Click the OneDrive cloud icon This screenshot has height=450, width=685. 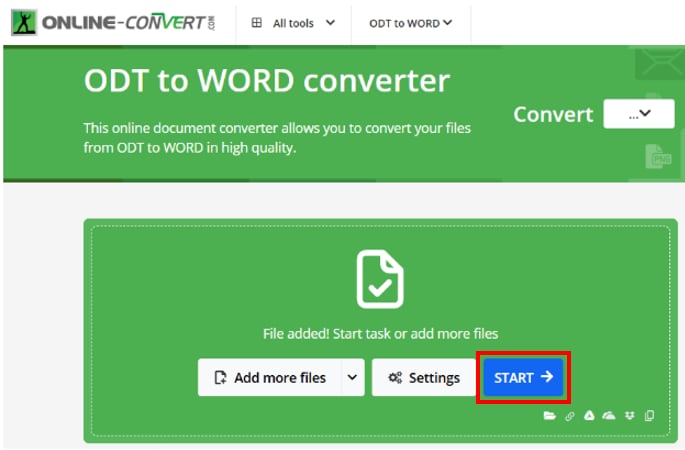point(609,415)
